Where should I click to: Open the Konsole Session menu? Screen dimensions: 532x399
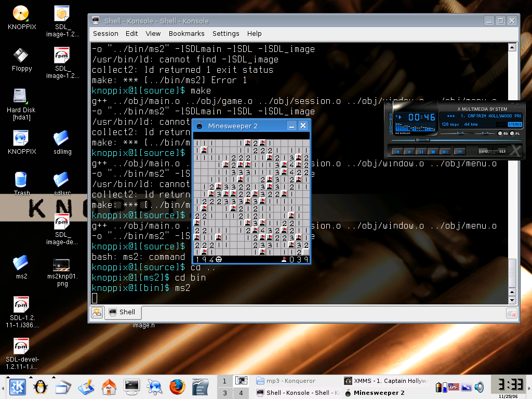[x=105, y=33]
